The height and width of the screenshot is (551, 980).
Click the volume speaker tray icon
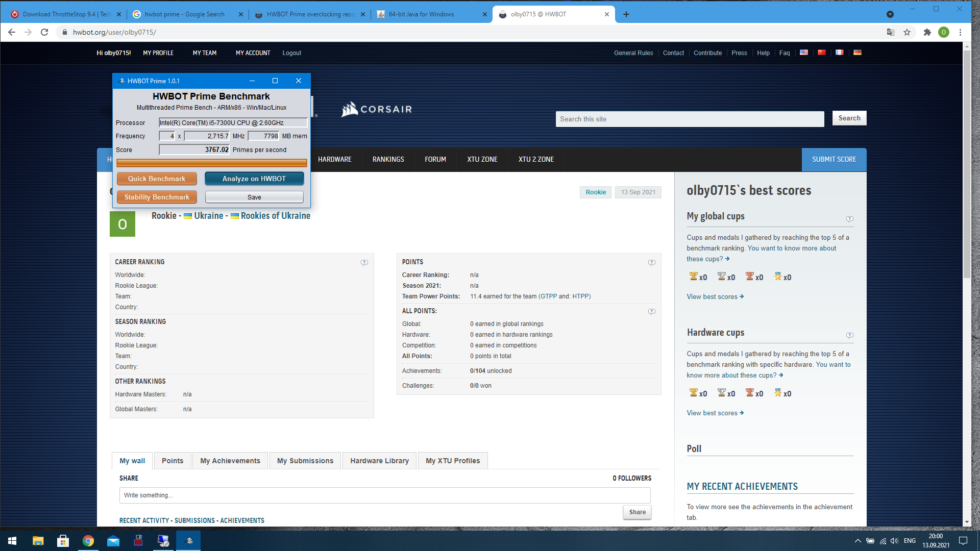pos(894,541)
